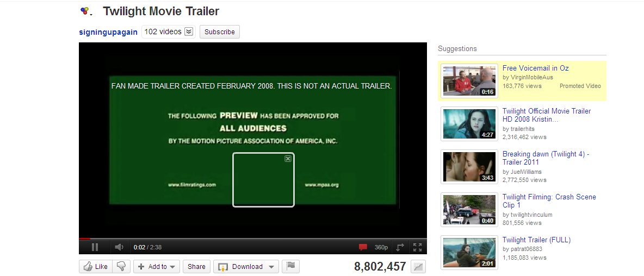Click the Suggestions heading
Viewport: 644px width, 276px height.
click(x=457, y=49)
